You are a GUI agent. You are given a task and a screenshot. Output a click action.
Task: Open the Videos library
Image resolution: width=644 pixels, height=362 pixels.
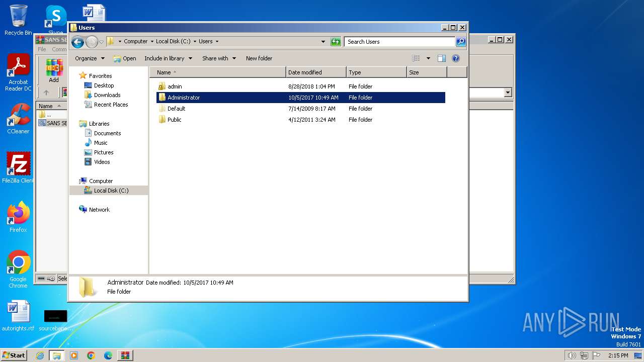tap(102, 162)
